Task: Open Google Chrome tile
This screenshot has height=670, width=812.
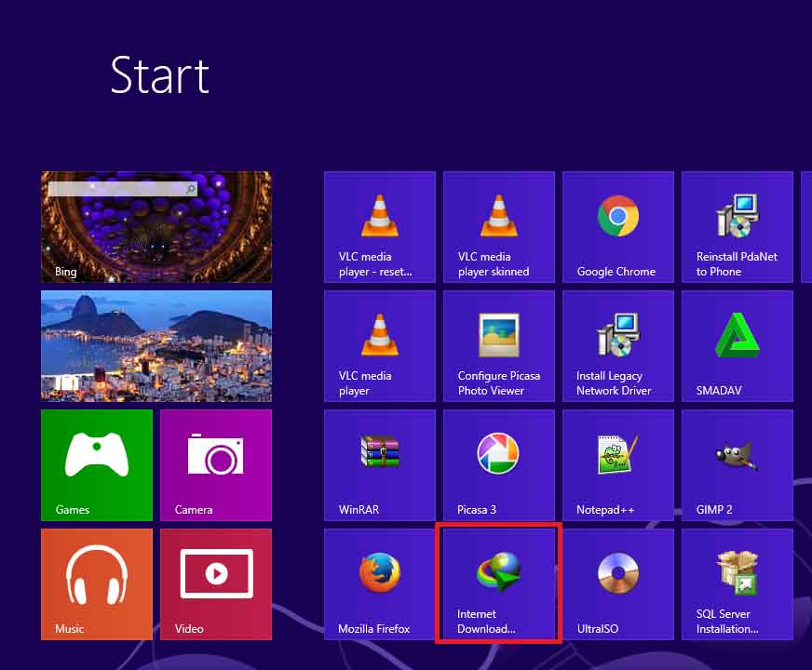Action: [x=617, y=227]
